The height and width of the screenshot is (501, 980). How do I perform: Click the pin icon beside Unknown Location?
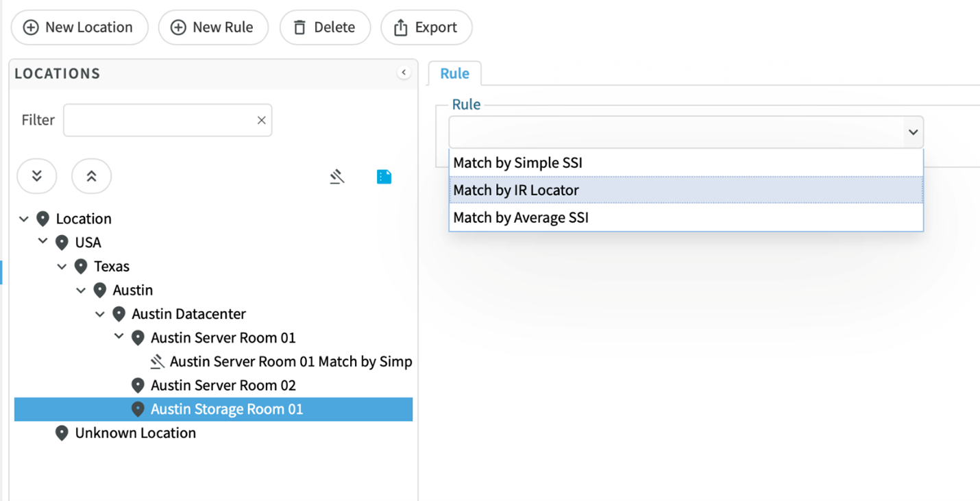(x=62, y=433)
